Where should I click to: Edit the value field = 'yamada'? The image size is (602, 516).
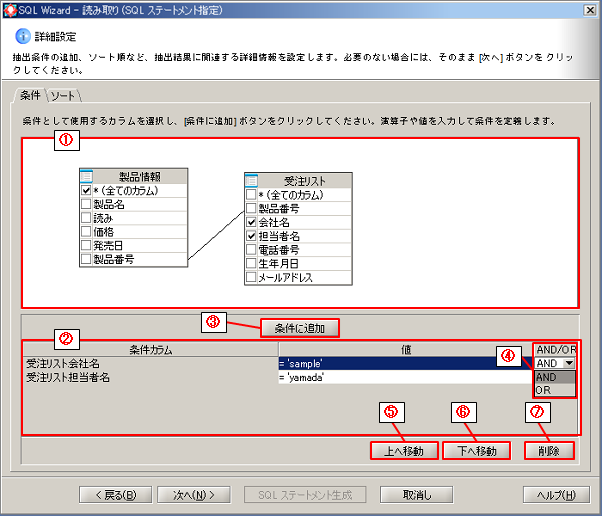pos(400,378)
